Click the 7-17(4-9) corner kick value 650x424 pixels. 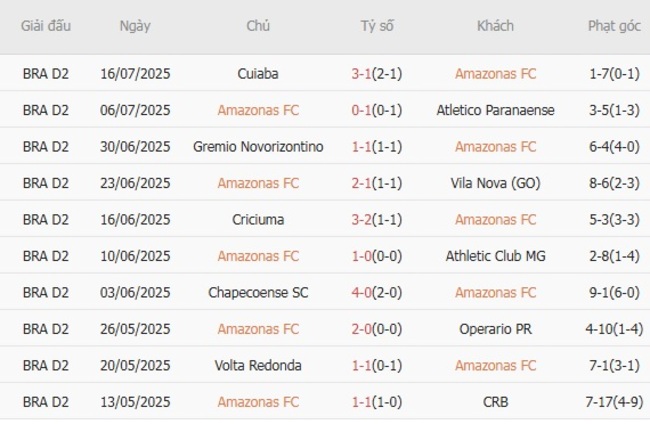pyautogui.click(x=614, y=402)
